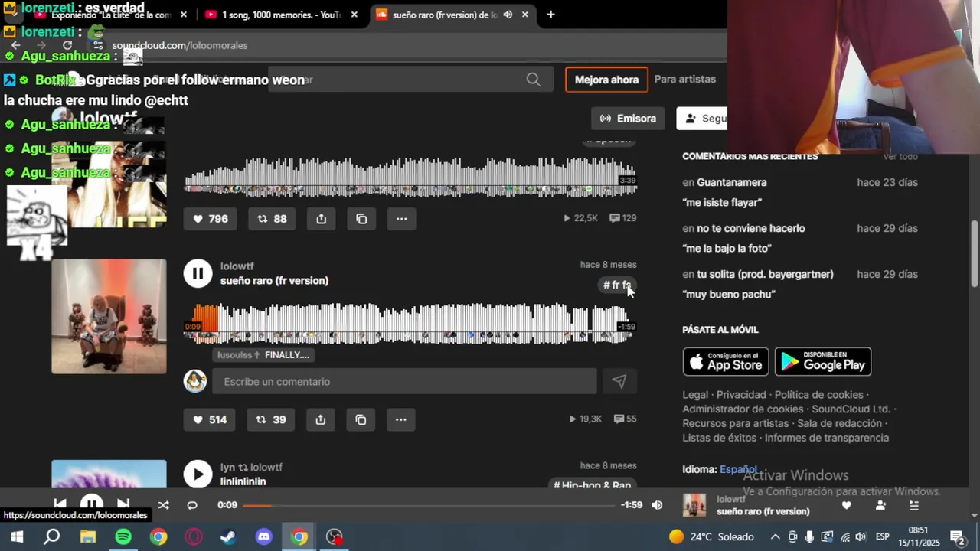Copy link of sueño raro (fr version) track
This screenshot has height=551, width=980.
(361, 419)
